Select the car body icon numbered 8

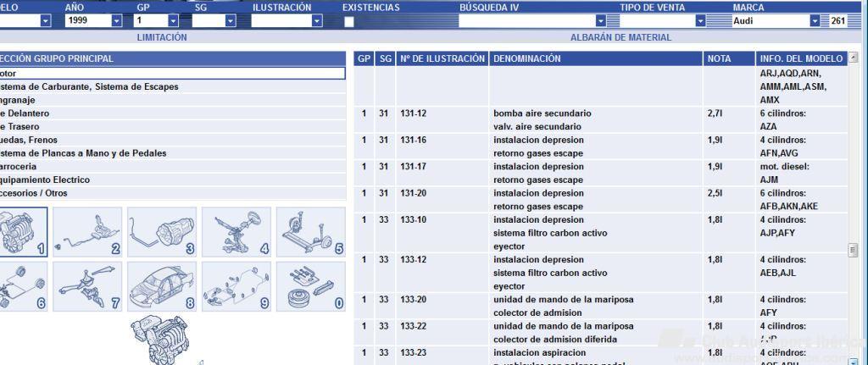click(x=162, y=286)
